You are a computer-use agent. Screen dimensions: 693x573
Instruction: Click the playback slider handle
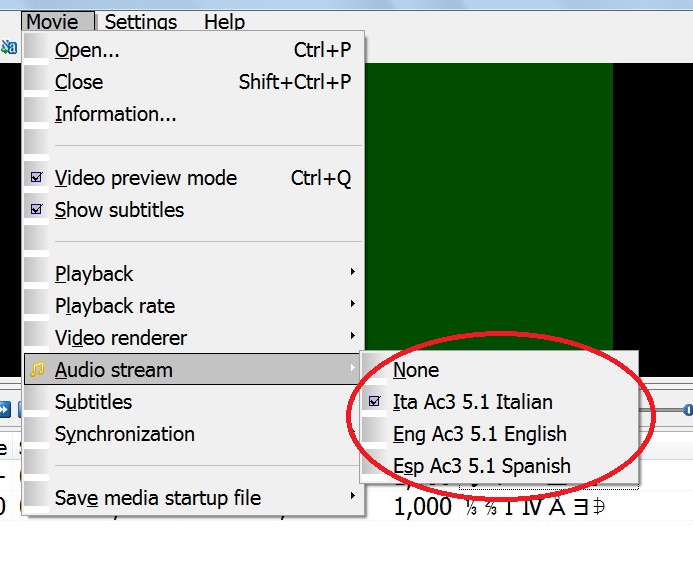pyautogui.click(x=687, y=410)
